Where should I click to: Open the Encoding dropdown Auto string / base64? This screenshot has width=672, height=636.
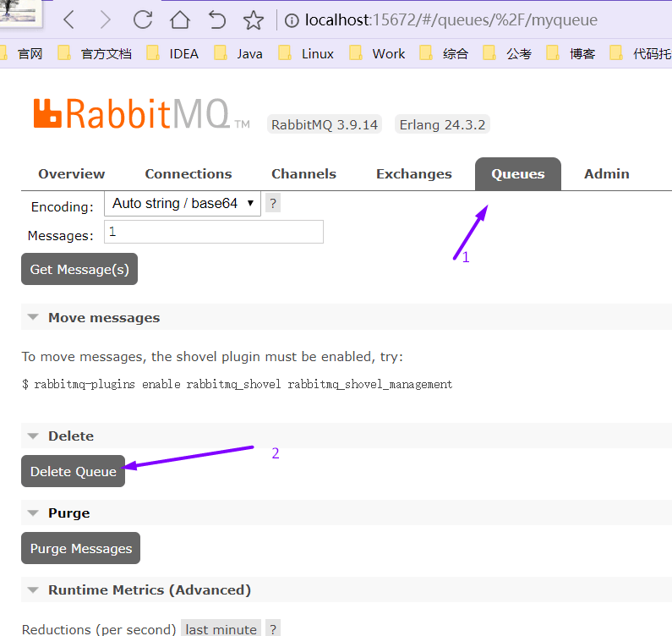[x=183, y=203]
